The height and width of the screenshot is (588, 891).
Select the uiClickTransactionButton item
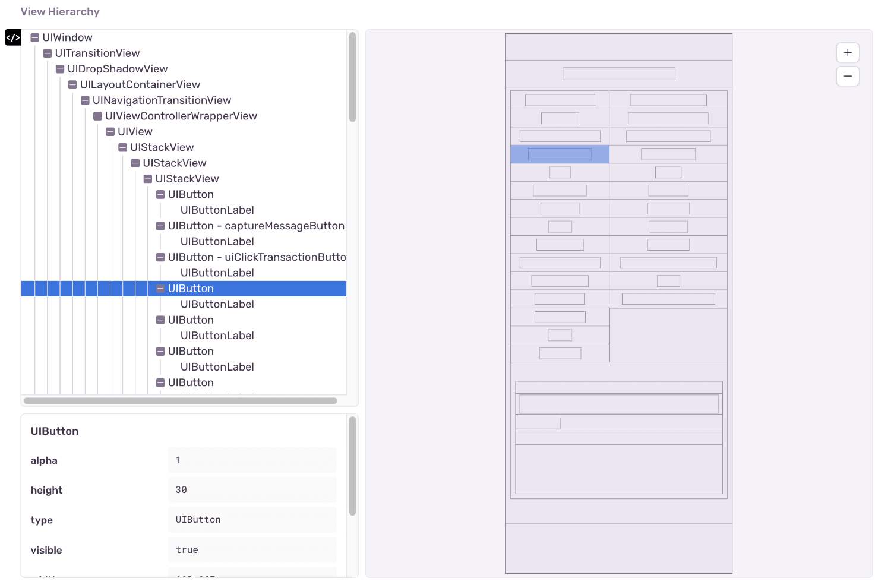coord(258,257)
